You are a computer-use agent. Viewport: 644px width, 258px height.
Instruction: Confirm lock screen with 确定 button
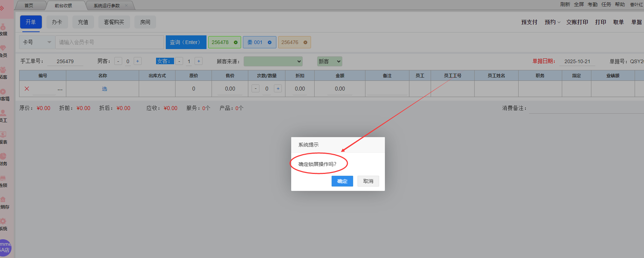point(342,181)
